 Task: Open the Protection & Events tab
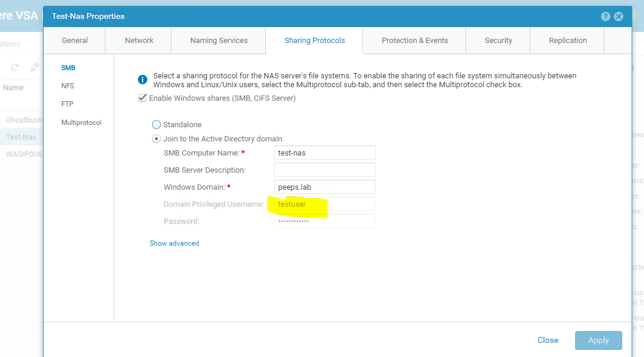414,40
